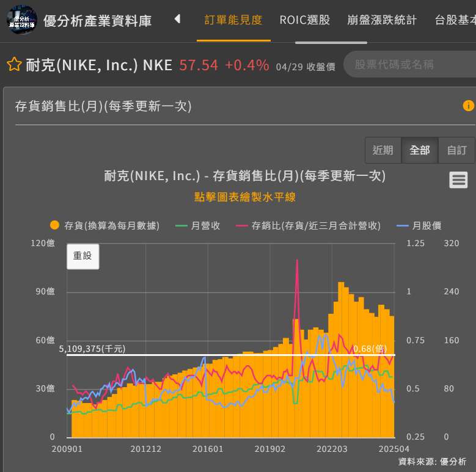
Task: Open the 台股基本 tab
Action: click(455, 20)
